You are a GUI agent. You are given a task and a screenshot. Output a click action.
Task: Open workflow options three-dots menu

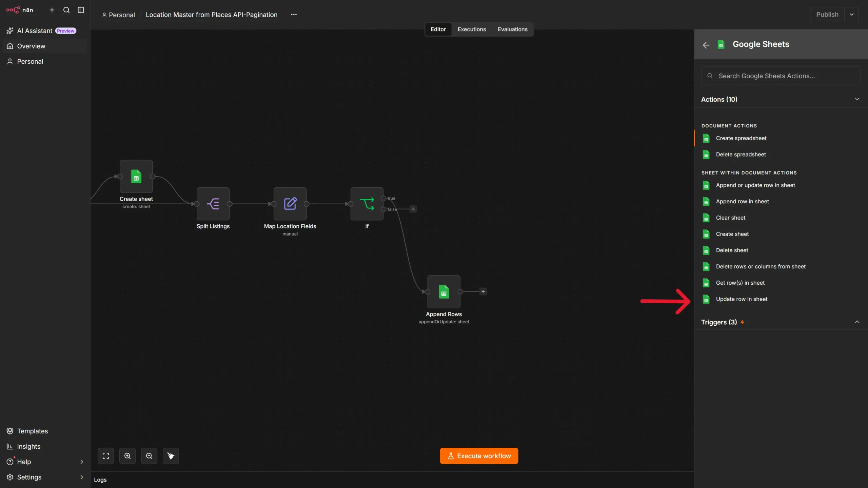[294, 15]
